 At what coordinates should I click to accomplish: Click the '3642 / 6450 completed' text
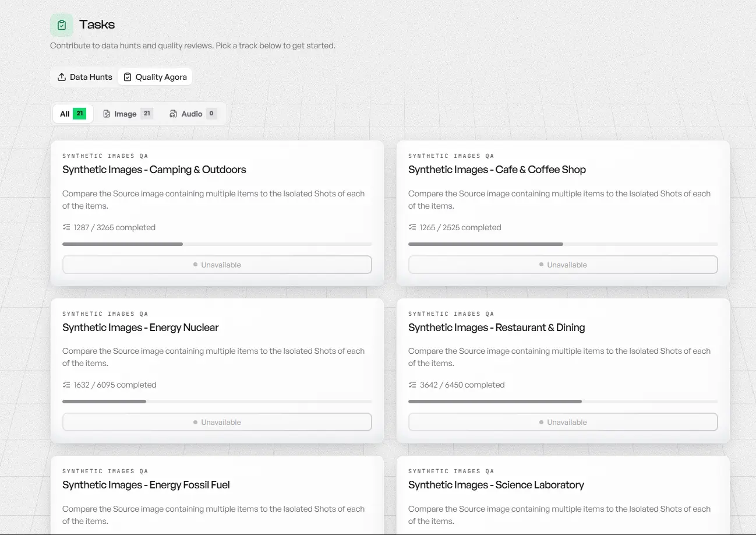click(462, 385)
